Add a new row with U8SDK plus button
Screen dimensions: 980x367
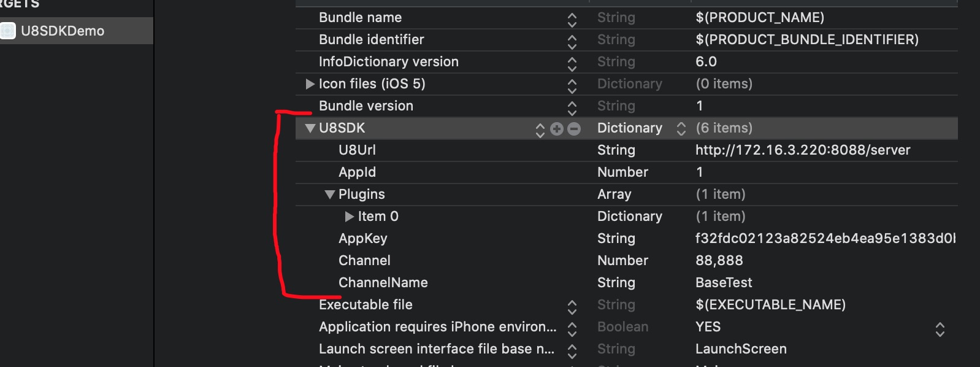(x=557, y=128)
